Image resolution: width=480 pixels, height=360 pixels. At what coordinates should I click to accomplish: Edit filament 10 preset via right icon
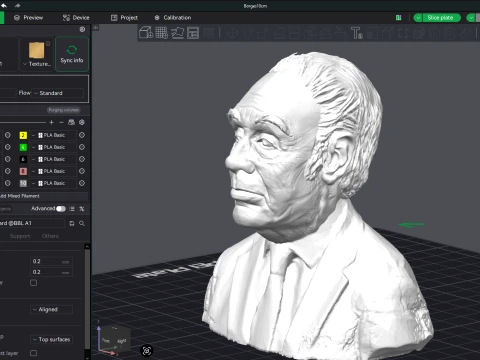(x=82, y=183)
